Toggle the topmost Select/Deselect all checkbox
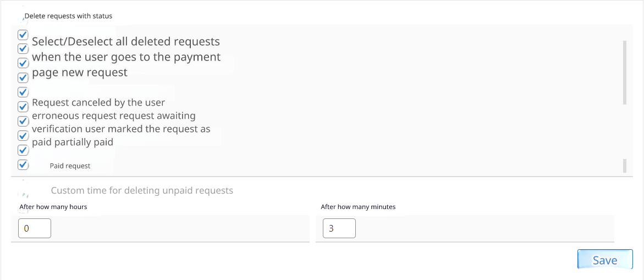 tap(23, 35)
